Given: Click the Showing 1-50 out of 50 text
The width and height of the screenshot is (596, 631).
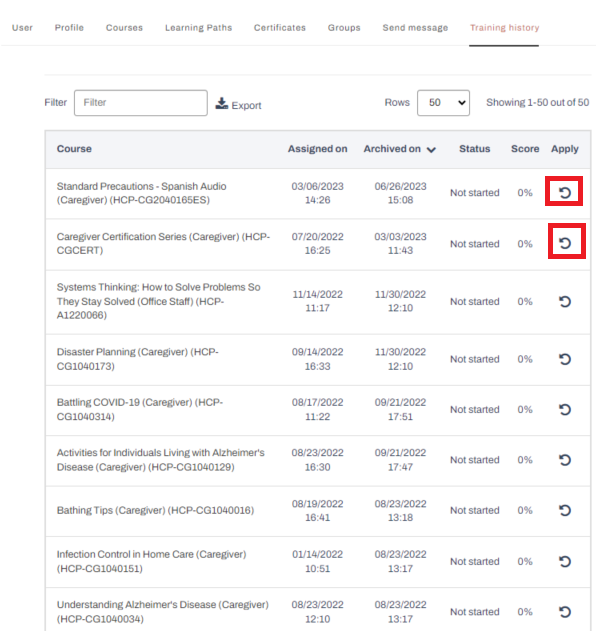Looking at the screenshot, I should point(537,103).
